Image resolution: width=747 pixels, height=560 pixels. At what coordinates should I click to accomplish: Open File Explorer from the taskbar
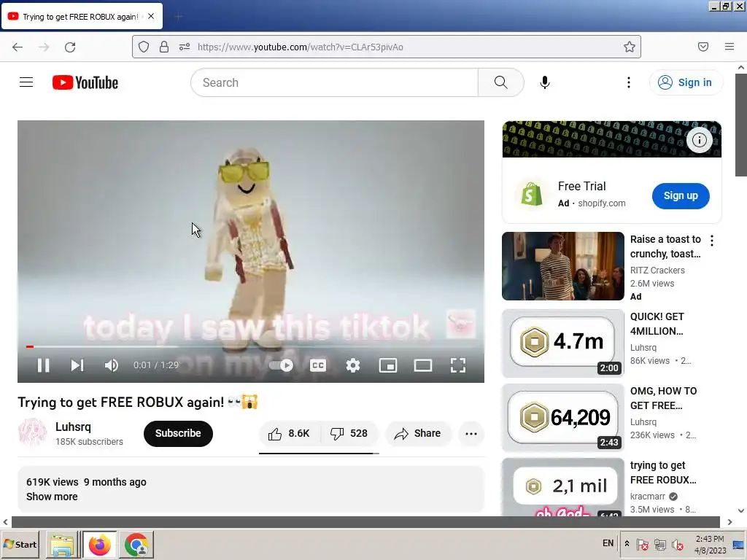click(62, 544)
